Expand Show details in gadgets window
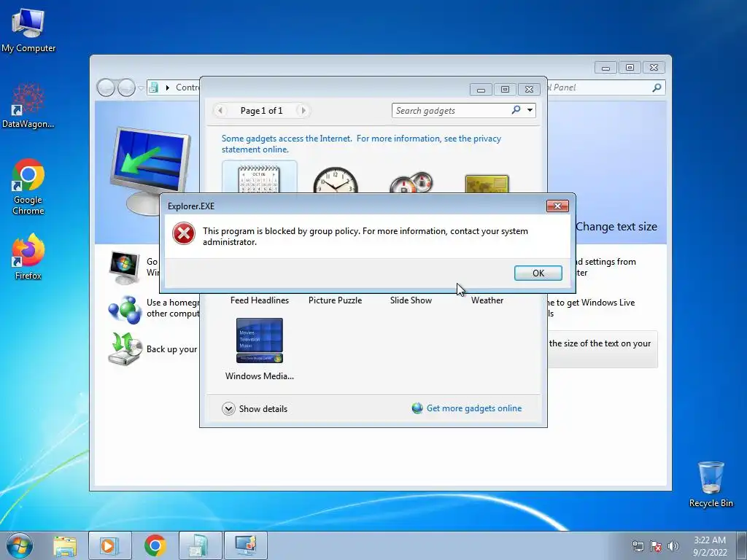Image resolution: width=747 pixels, height=560 pixels. click(x=255, y=408)
